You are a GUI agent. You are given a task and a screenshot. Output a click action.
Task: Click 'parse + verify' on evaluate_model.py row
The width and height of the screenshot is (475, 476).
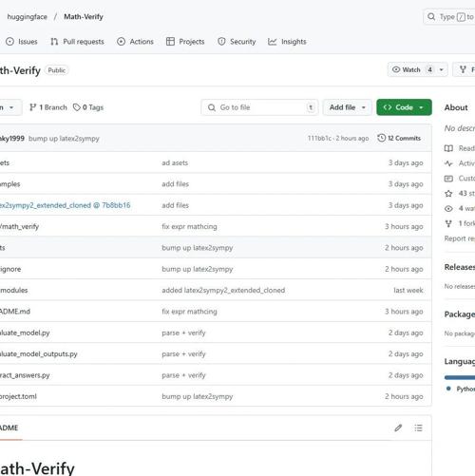[183, 333]
